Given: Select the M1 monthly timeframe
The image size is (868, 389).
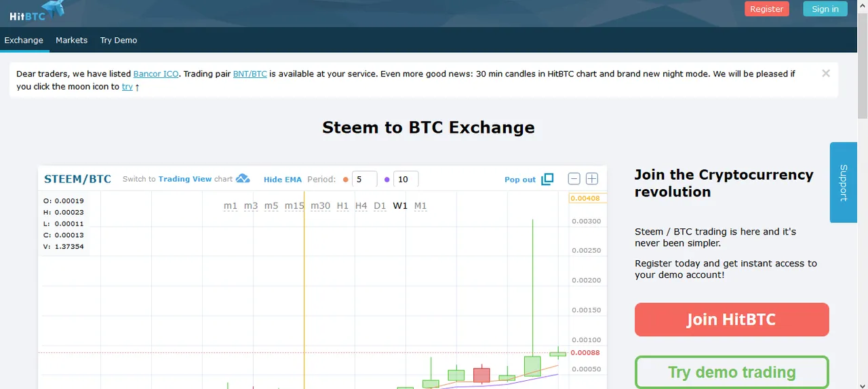Looking at the screenshot, I should point(420,205).
